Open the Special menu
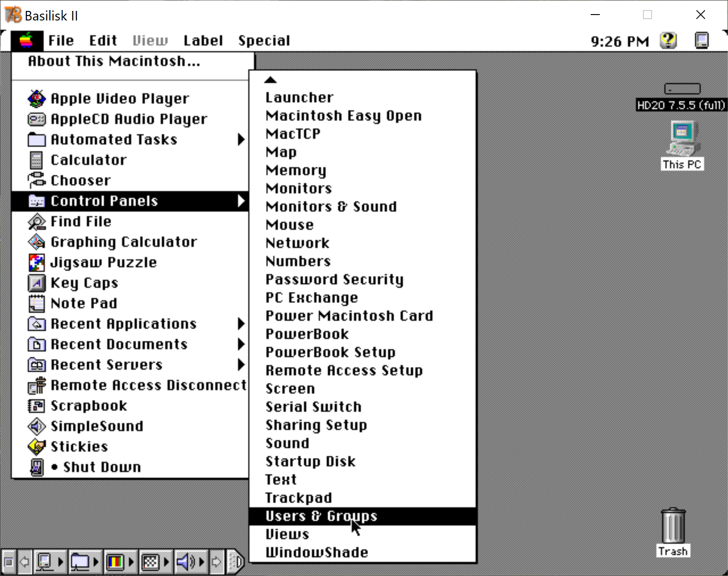This screenshot has height=576, width=728. [x=264, y=41]
